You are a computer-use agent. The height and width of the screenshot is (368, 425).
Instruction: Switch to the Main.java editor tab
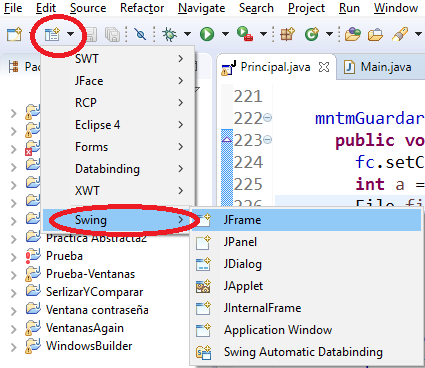[x=380, y=67]
